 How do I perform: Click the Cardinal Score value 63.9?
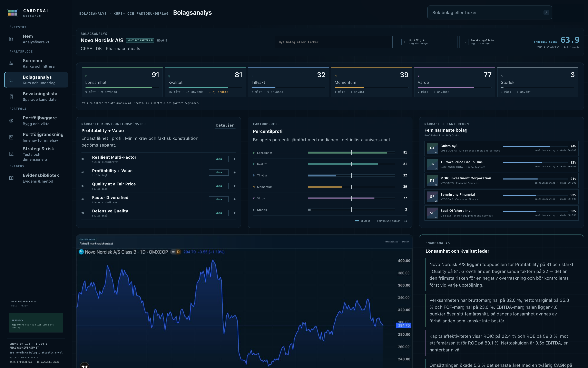pyautogui.click(x=570, y=40)
